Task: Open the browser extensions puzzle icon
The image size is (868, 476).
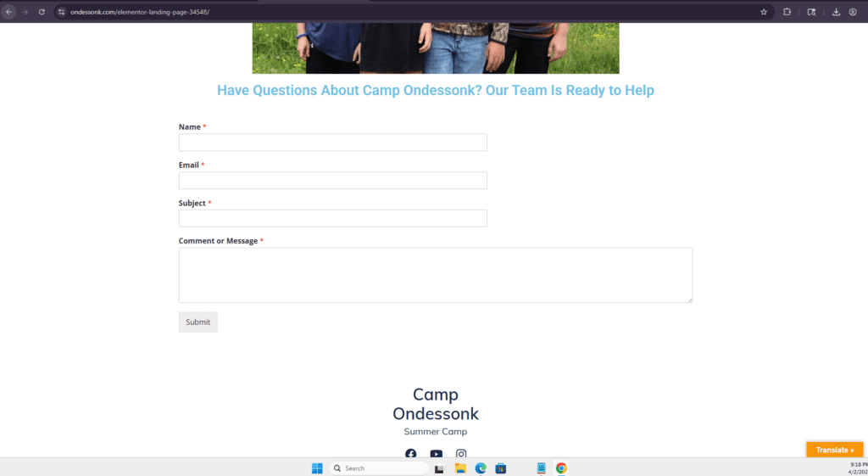Action: (x=787, y=12)
